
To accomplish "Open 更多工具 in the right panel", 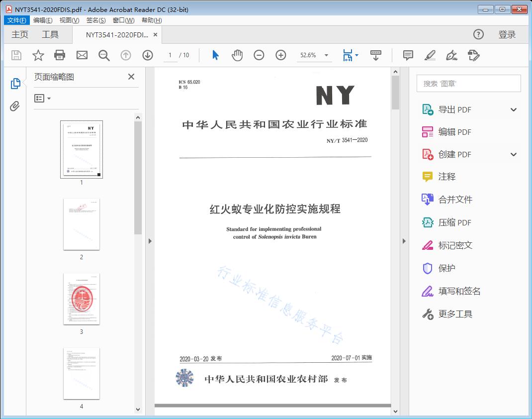I will coord(455,314).
